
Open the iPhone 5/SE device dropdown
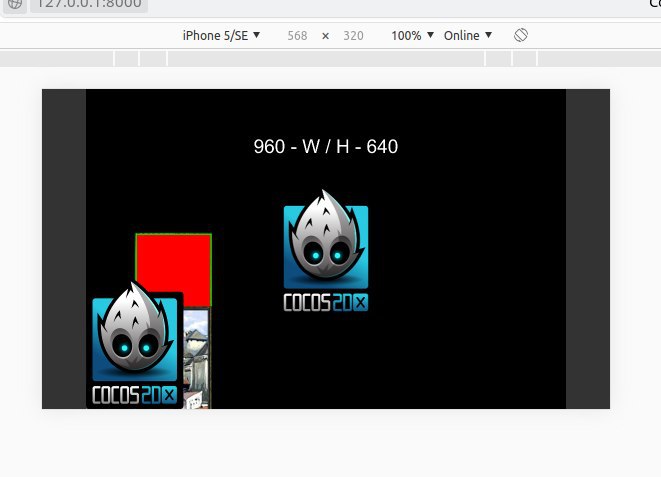pyautogui.click(x=221, y=35)
